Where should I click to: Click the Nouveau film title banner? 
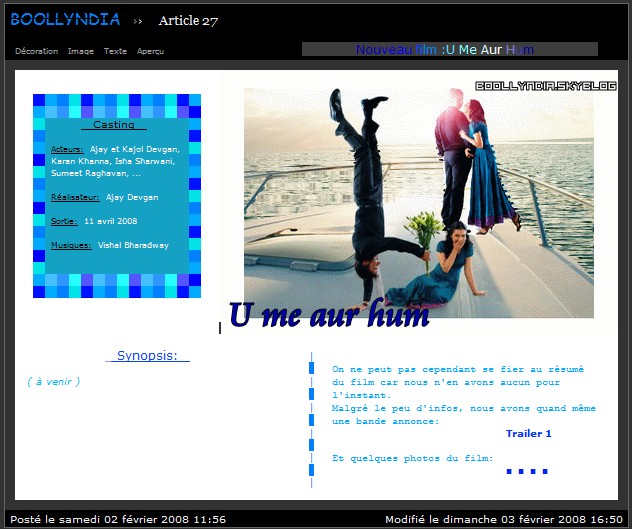tap(449, 49)
